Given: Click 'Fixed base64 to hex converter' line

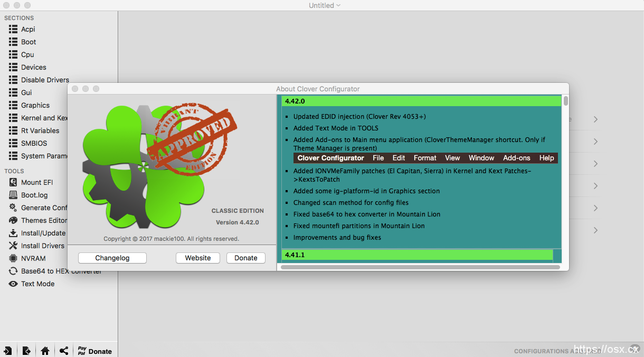Looking at the screenshot, I should pyautogui.click(x=367, y=214).
